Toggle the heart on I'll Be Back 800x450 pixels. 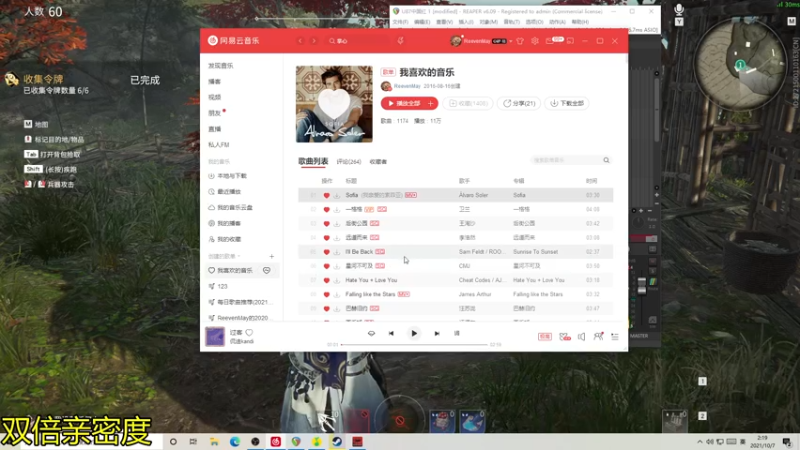(327, 252)
